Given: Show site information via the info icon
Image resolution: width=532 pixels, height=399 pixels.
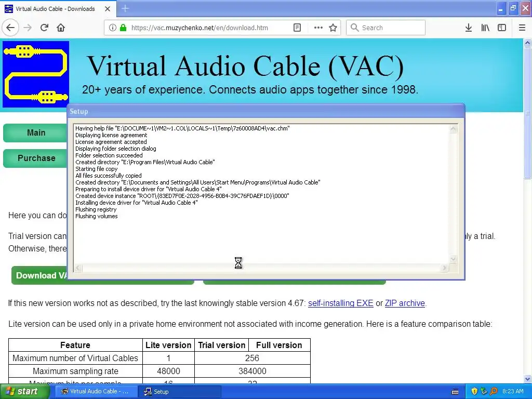Looking at the screenshot, I should [112, 28].
